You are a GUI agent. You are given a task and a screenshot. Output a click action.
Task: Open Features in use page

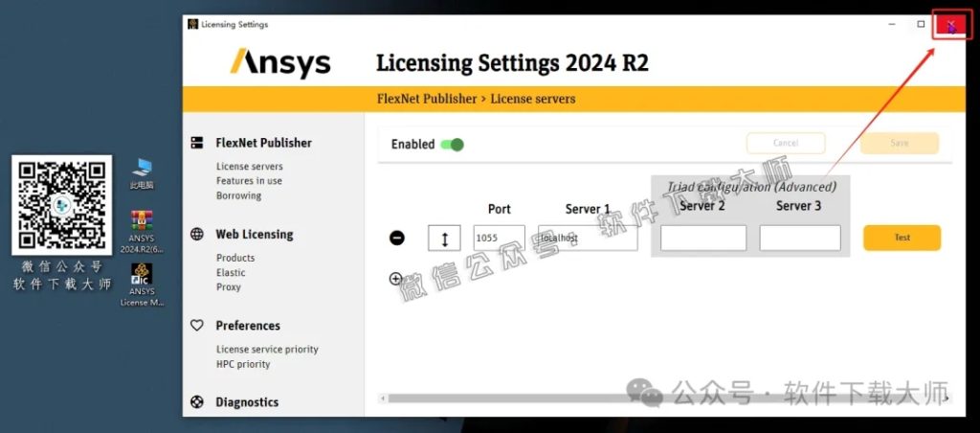click(x=249, y=181)
